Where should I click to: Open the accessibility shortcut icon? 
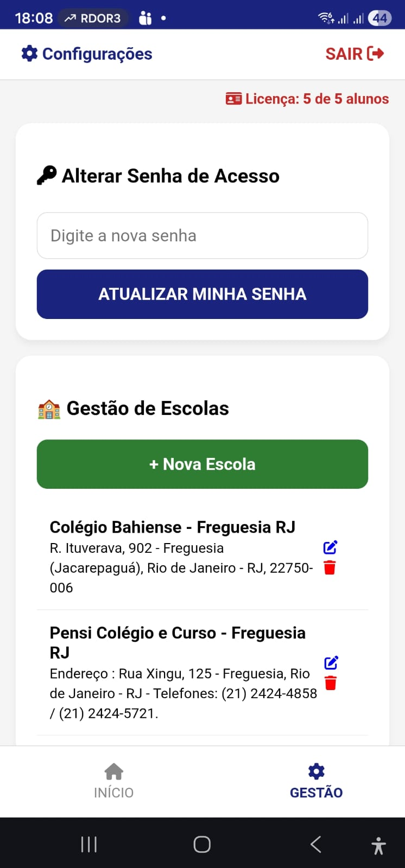378,846
